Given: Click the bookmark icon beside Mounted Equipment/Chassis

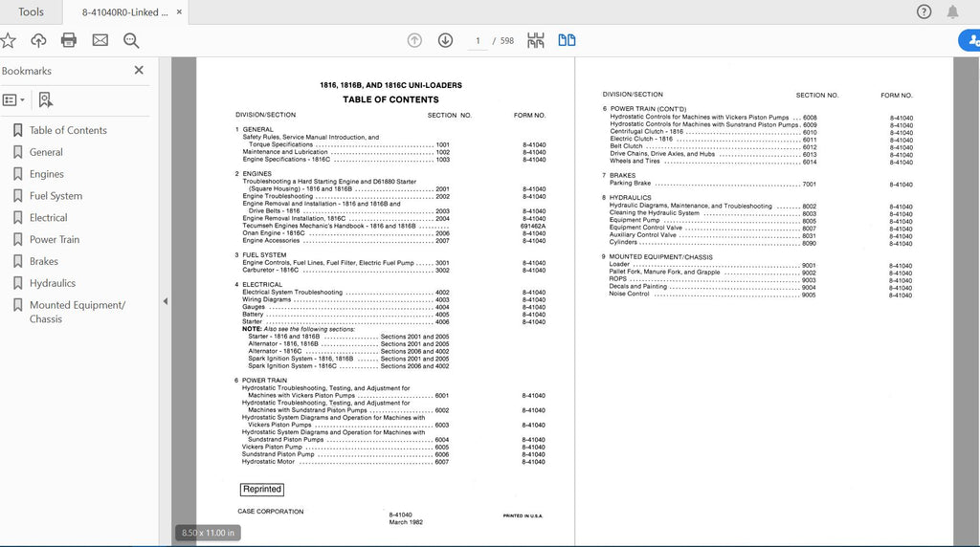Looking at the screenshot, I should [x=17, y=305].
